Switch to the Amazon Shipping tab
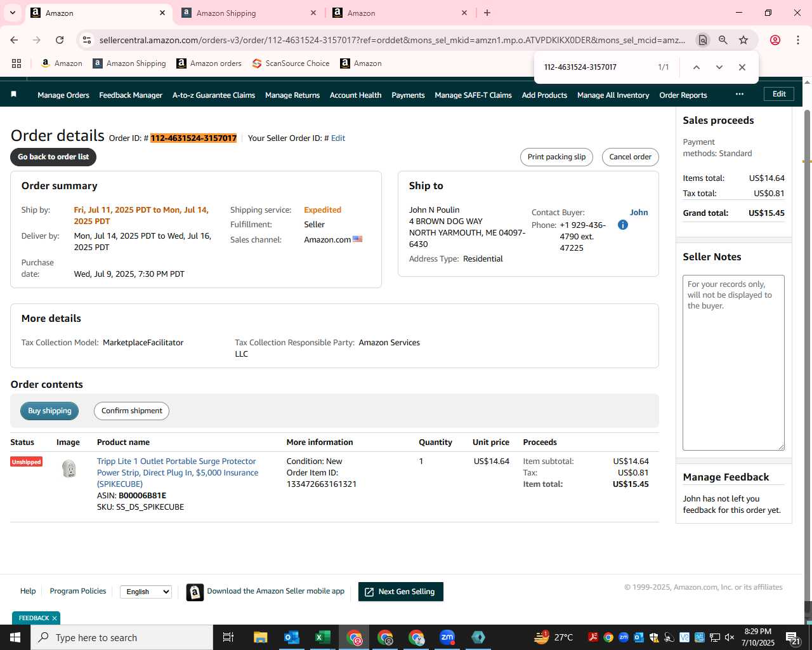 click(247, 13)
